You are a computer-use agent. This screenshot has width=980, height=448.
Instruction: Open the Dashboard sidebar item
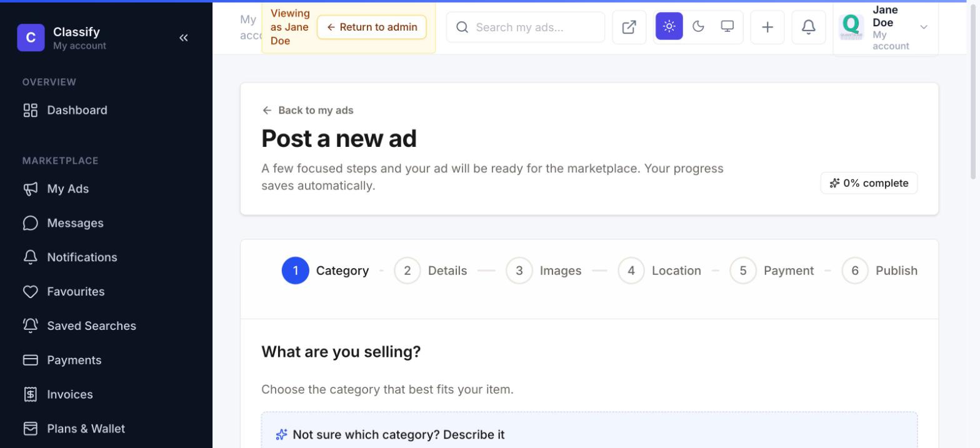tap(106, 111)
